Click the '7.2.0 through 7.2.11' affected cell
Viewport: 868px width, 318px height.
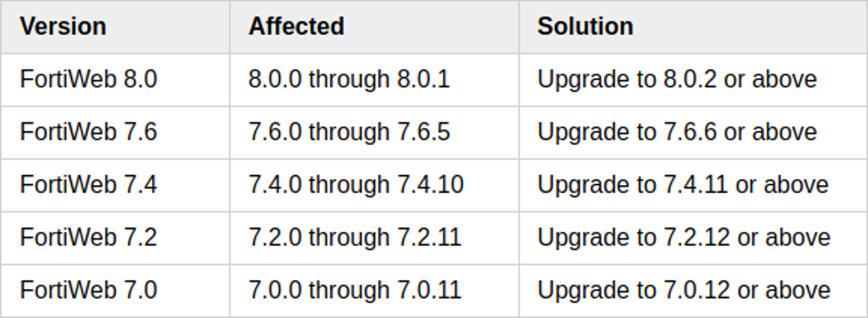pyautogui.click(x=354, y=238)
